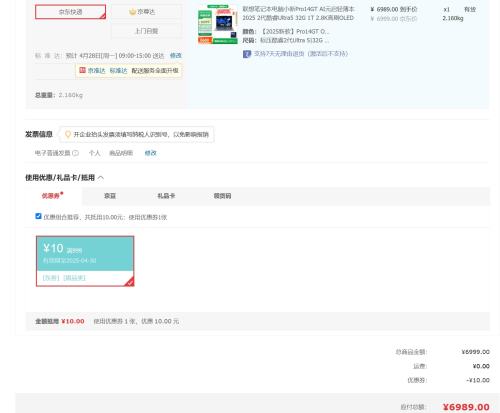
Task: Click the lightbulb tip icon near 发票信息
Action: point(68,134)
